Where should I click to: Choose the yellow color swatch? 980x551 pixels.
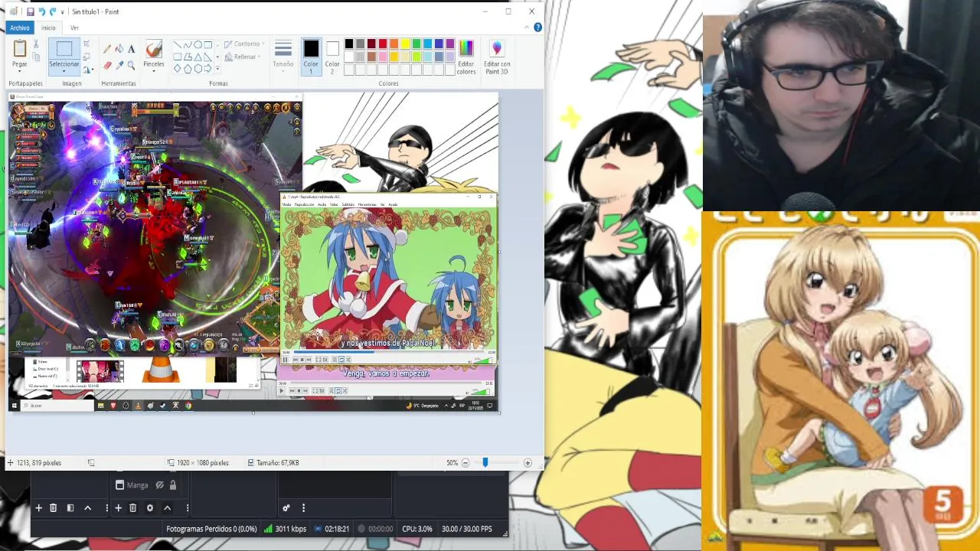[405, 44]
